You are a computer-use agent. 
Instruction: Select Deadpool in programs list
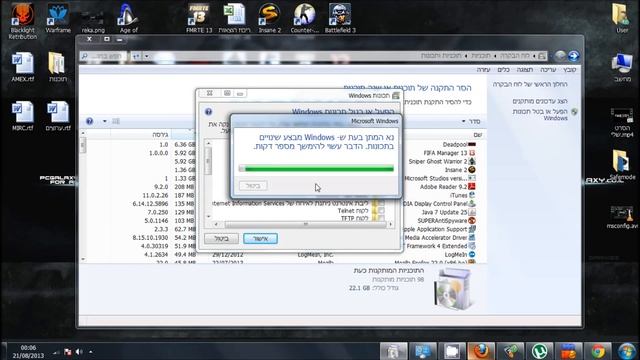459,144
